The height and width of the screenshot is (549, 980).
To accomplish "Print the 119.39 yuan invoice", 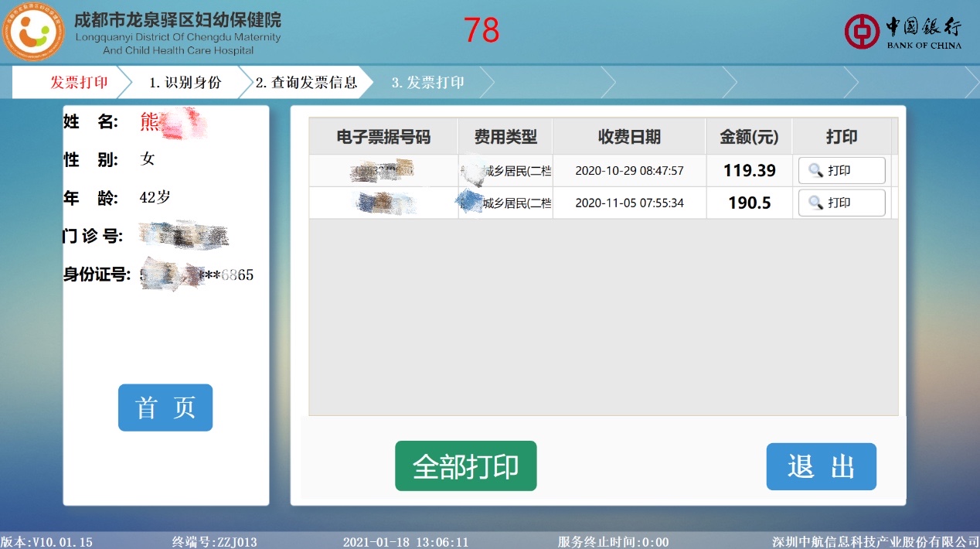I will coord(841,171).
